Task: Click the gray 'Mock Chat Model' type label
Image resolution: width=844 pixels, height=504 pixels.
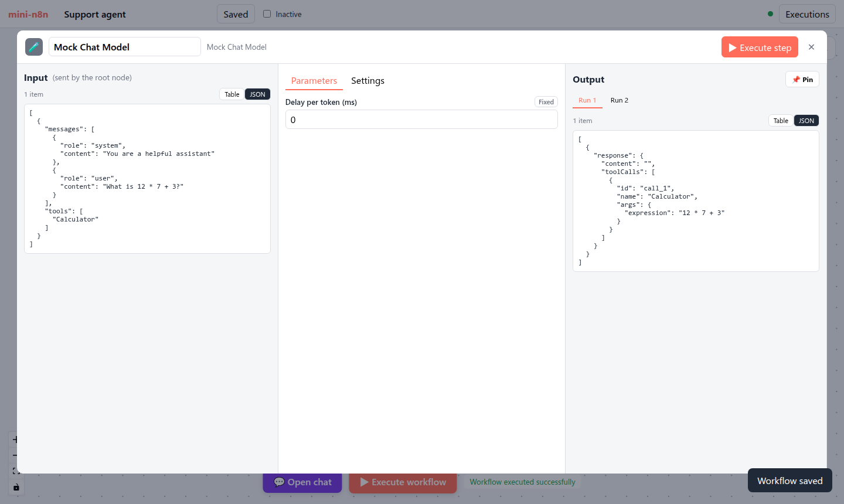Action: coord(237,47)
